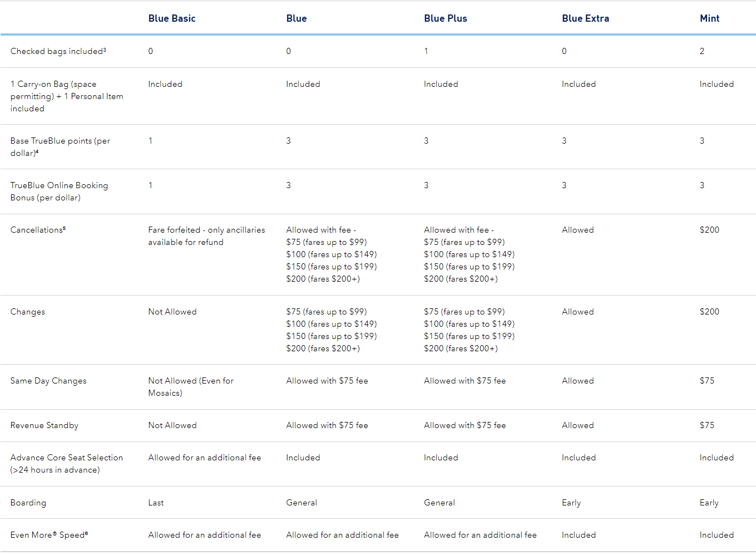Viewport: 756px width, 555px height.
Task: Click the Mint column header
Action: pos(709,18)
